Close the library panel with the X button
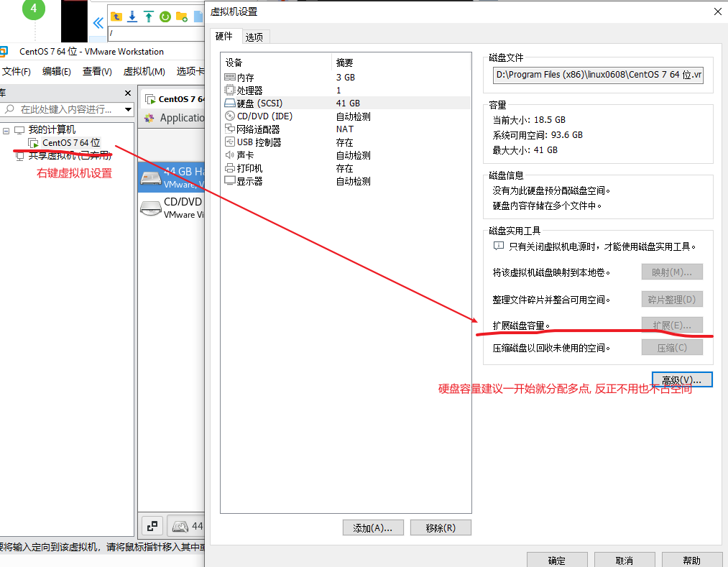Image resolution: width=728 pixels, height=567 pixels. [128, 93]
